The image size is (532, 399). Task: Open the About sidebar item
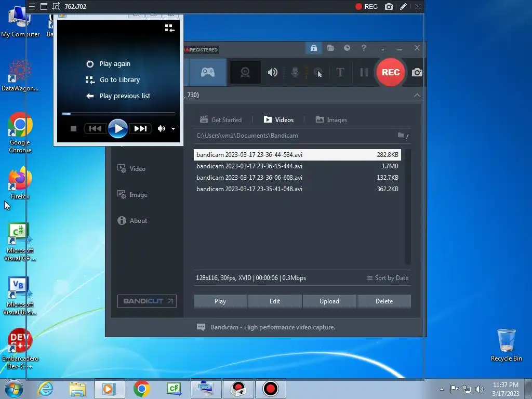coord(132,220)
